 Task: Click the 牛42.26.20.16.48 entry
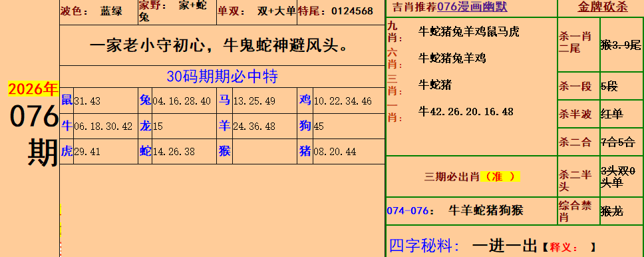(x=466, y=111)
